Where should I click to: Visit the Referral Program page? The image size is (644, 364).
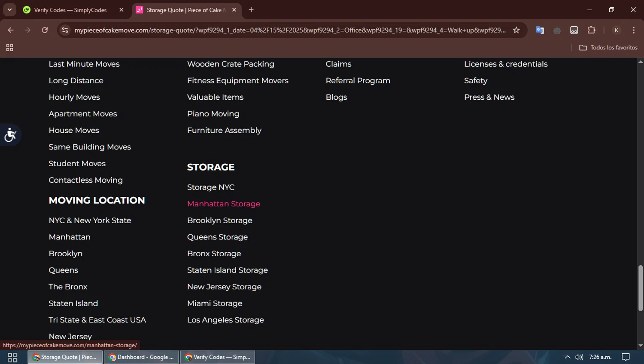click(358, 81)
